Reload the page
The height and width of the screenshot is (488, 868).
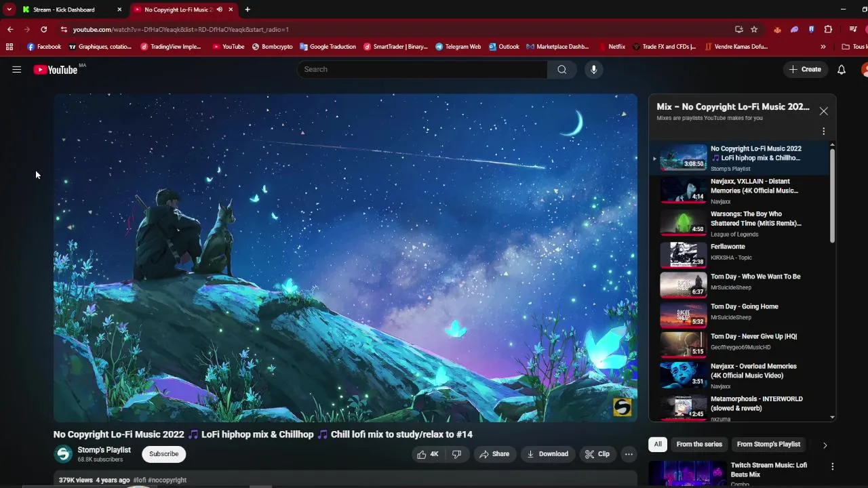tap(44, 29)
